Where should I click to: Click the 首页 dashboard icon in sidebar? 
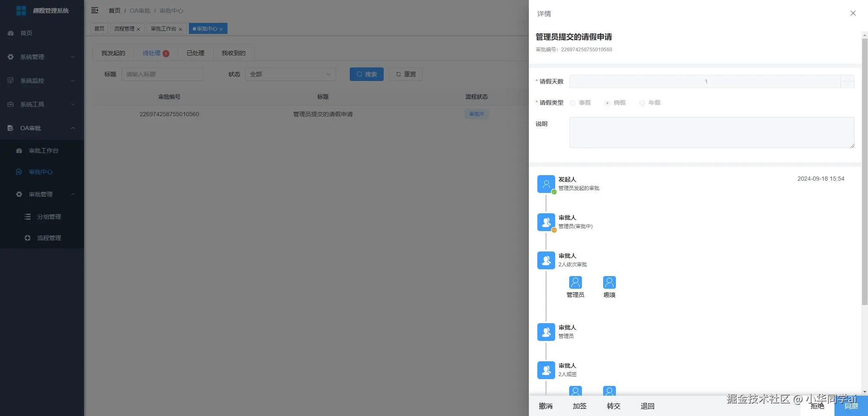click(11, 33)
